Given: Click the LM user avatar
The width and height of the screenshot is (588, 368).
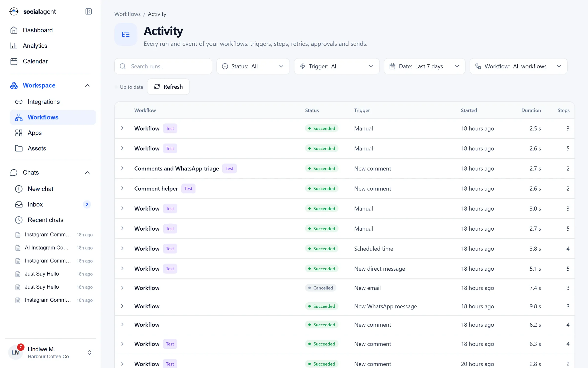Looking at the screenshot, I should tap(15, 353).
